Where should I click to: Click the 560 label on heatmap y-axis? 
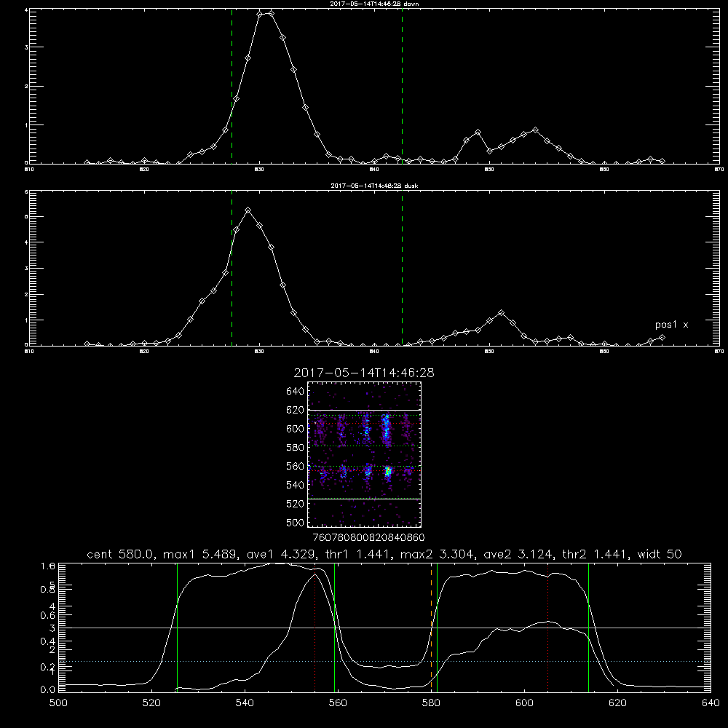tap(296, 466)
